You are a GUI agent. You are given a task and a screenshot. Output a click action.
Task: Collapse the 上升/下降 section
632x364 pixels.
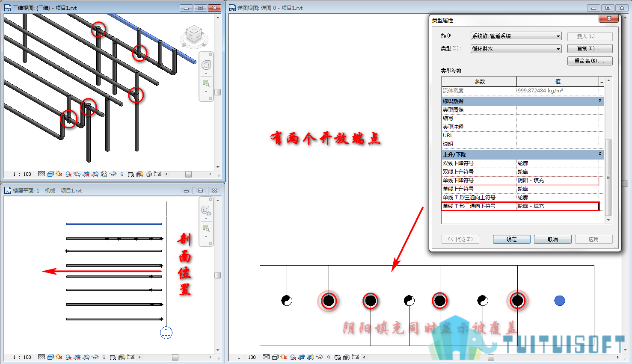(600, 154)
